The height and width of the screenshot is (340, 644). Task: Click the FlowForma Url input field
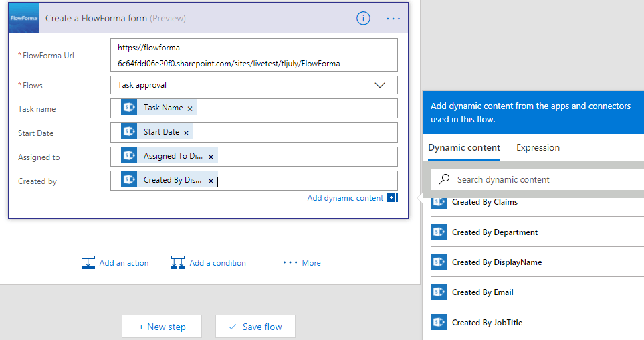[x=254, y=55]
